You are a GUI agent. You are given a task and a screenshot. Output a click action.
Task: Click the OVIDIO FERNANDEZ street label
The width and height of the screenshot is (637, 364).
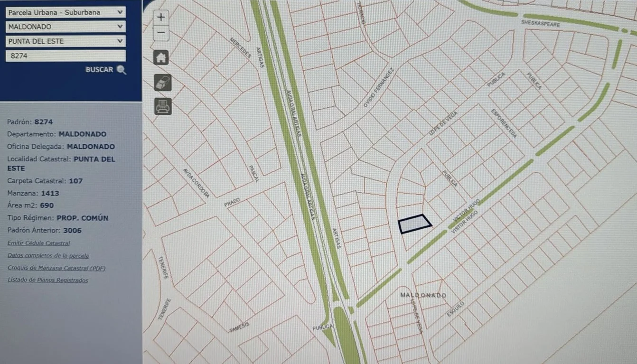pyautogui.click(x=379, y=87)
